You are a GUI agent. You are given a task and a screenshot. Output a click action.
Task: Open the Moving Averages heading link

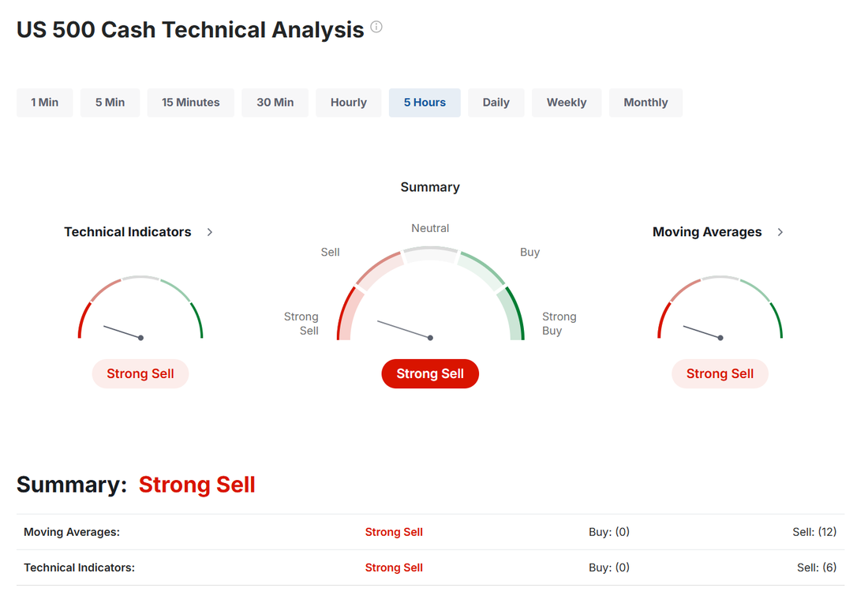click(x=707, y=232)
